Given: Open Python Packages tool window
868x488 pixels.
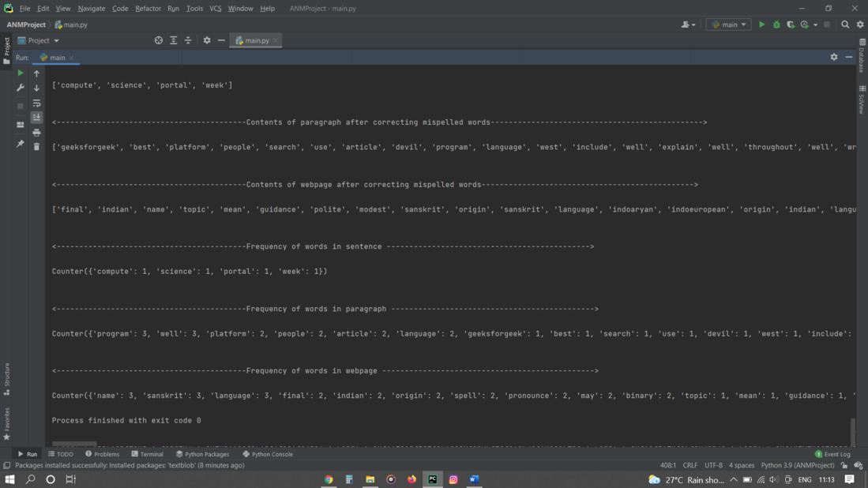Looking at the screenshot, I should point(203,454).
